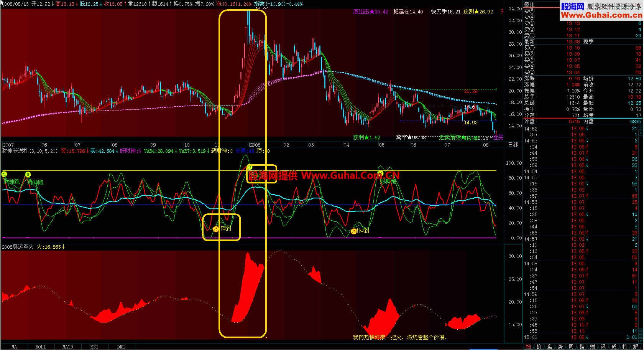Click the 火:16.865 indicator value

pos(50,247)
